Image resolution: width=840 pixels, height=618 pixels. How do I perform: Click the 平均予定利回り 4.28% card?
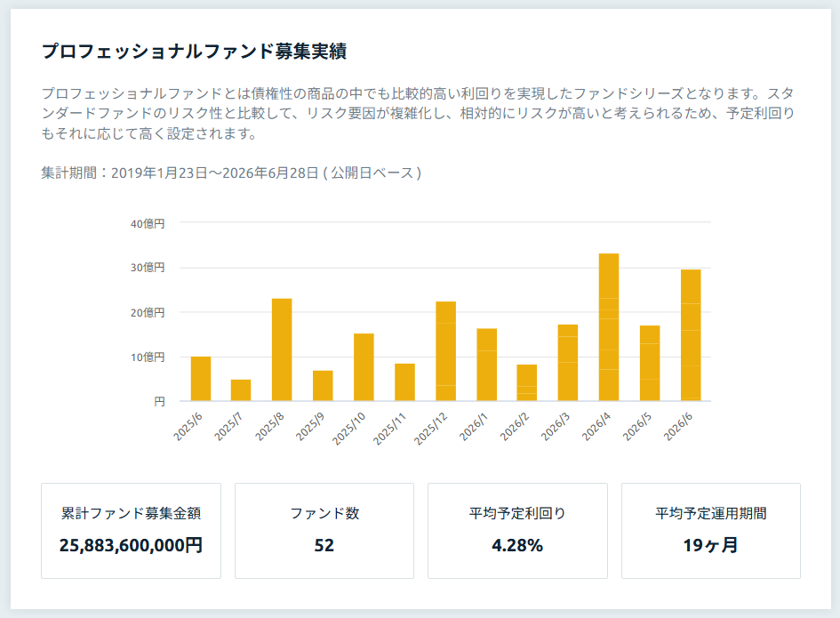click(517, 531)
